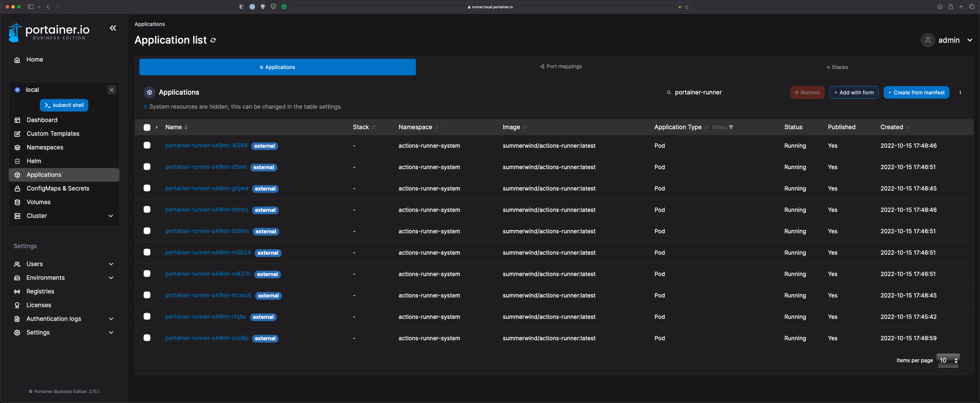The width and height of the screenshot is (980, 403).
Task: Click Create from manifest button
Action: 916,93
